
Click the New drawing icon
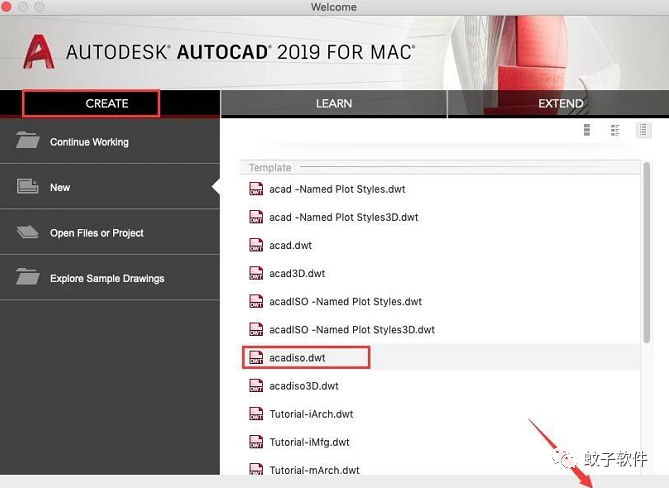[x=28, y=186]
